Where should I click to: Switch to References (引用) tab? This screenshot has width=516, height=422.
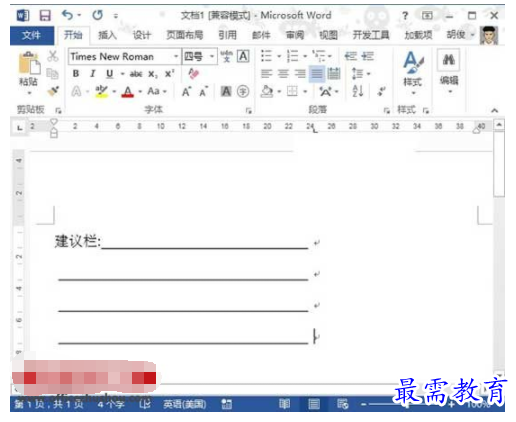[227, 35]
